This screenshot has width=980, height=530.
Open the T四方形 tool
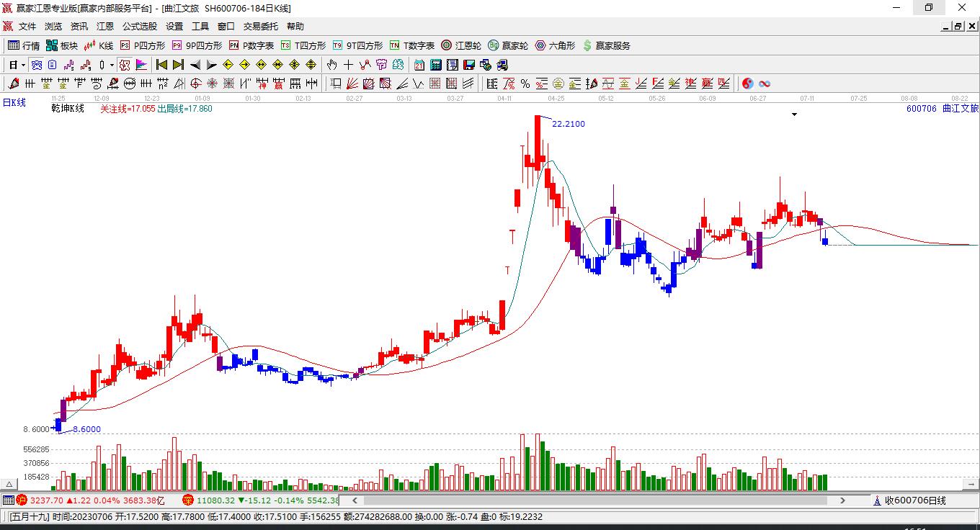pyautogui.click(x=303, y=45)
